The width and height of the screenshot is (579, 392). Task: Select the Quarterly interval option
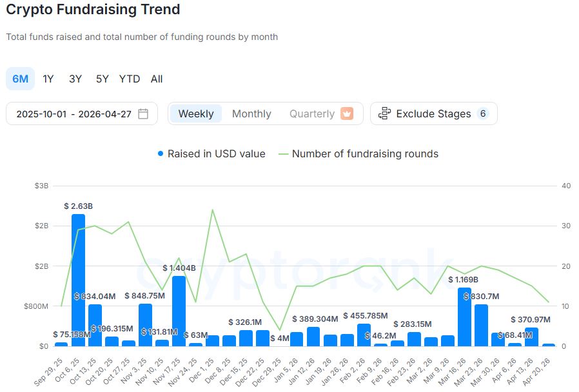[312, 113]
